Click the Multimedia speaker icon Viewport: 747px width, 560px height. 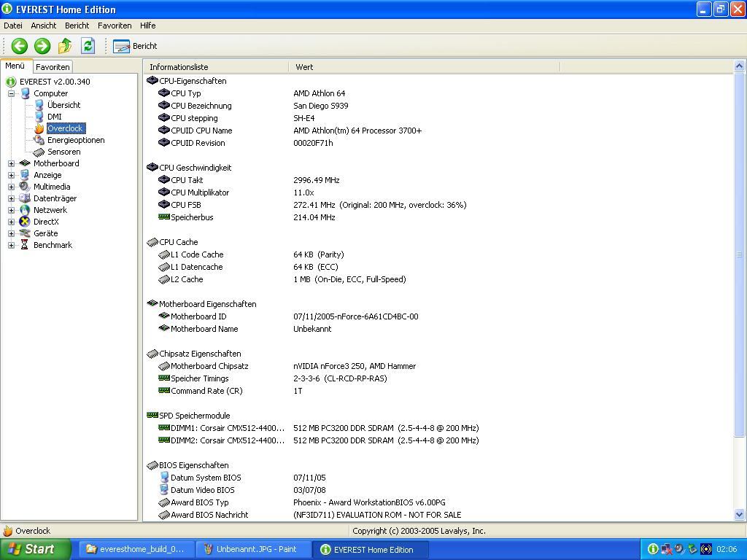[x=25, y=187]
